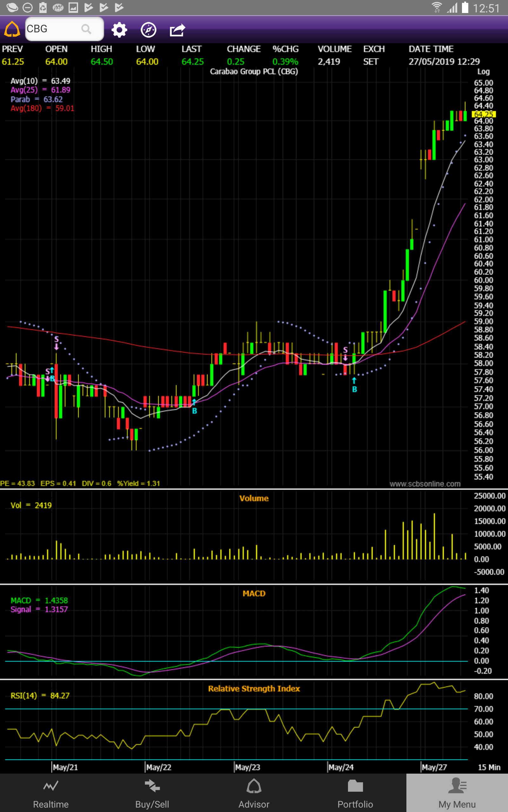Tap the do-not-disturb notification icon
The height and width of the screenshot is (812, 508).
coord(28,7)
